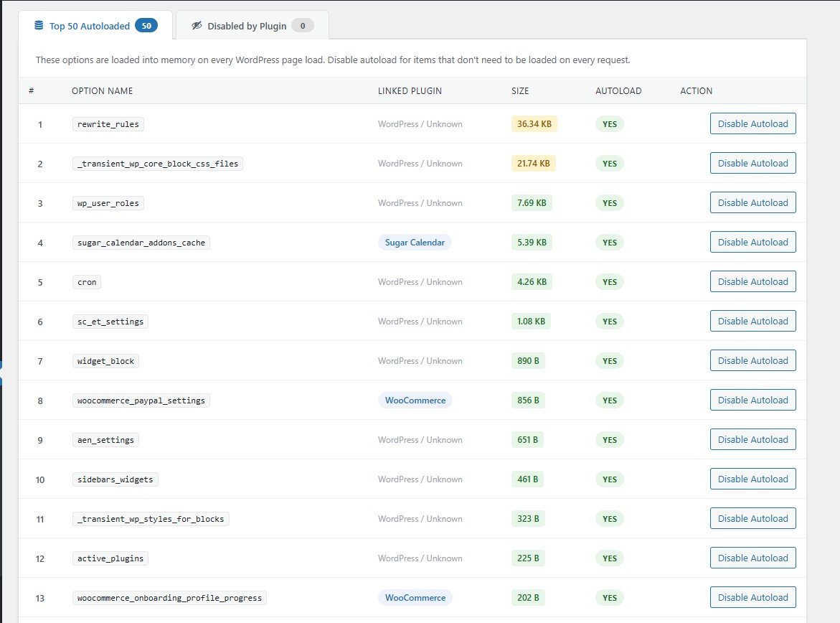Click the 651 B size badge
This screenshot has width=840, height=623.
527,440
